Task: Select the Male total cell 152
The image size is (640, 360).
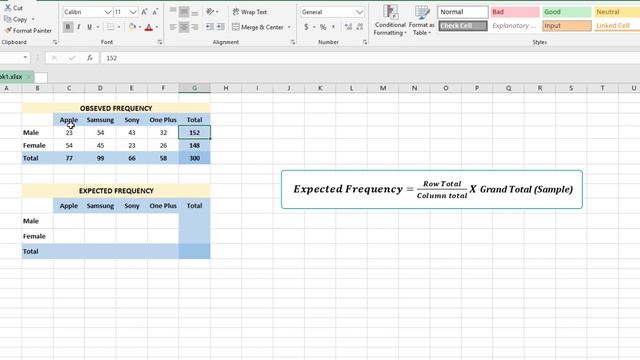Action: pyautogui.click(x=194, y=133)
